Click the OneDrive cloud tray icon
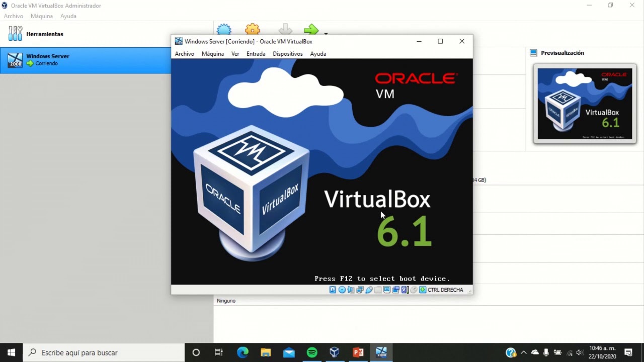 point(535,352)
